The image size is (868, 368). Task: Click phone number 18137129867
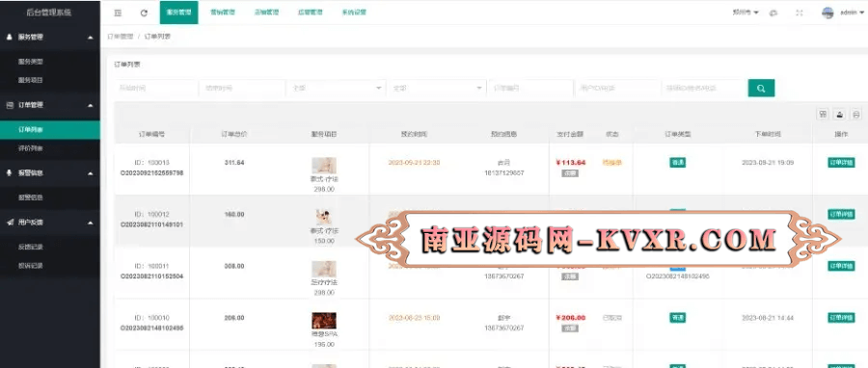(503, 173)
